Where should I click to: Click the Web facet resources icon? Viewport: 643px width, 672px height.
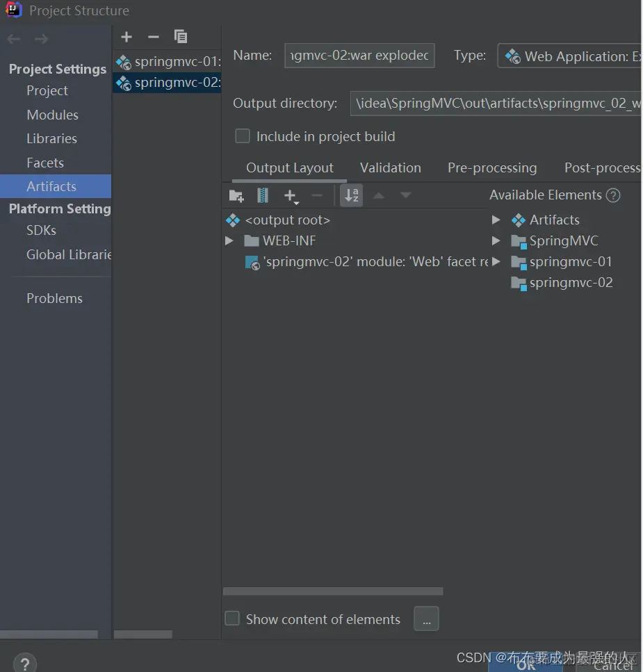pos(252,263)
